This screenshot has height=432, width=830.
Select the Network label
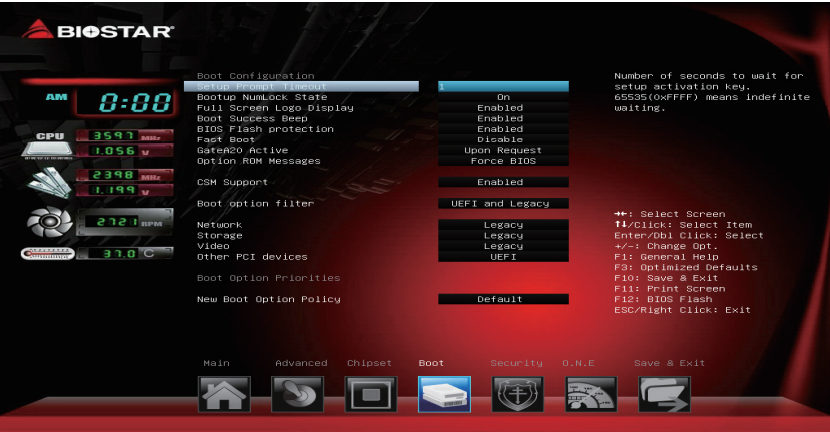pyautogui.click(x=219, y=224)
